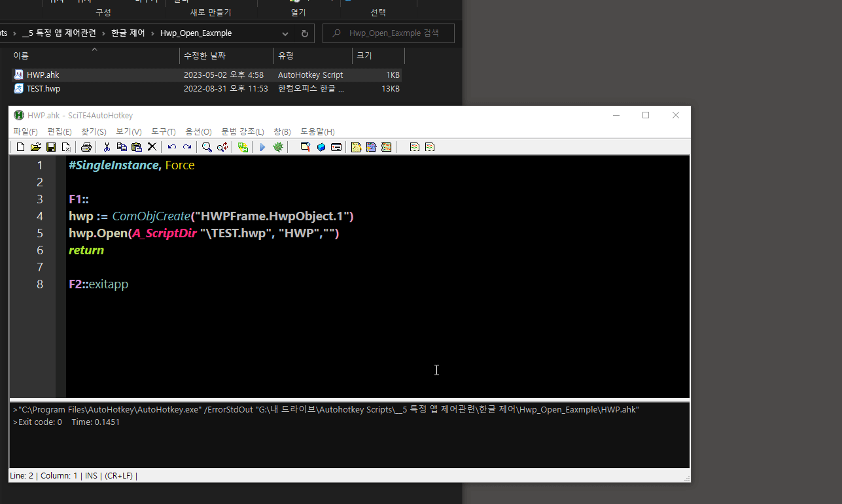Maximize the SciTE4AutoHotkey window

coord(646,115)
